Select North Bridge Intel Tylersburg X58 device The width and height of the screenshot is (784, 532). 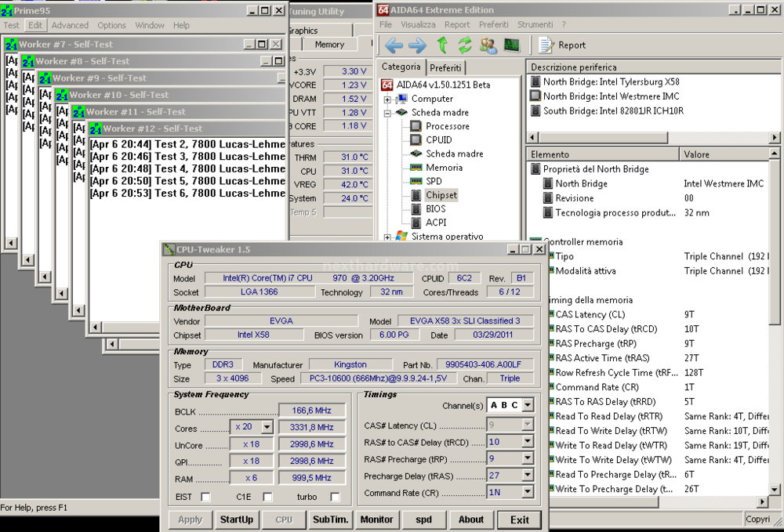click(611, 81)
